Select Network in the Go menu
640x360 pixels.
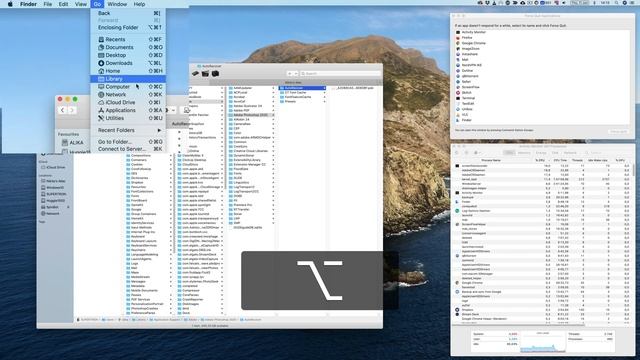(x=128, y=94)
